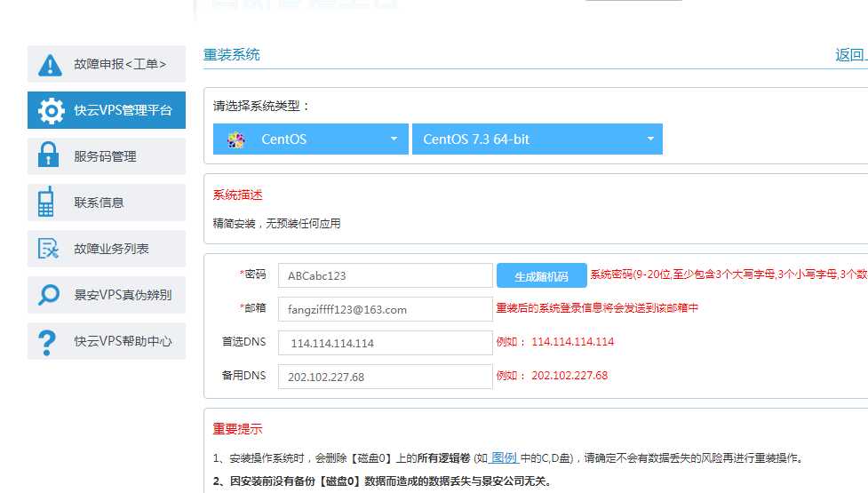Click the gear icon beside 快云VPS管理平台

coord(51,111)
